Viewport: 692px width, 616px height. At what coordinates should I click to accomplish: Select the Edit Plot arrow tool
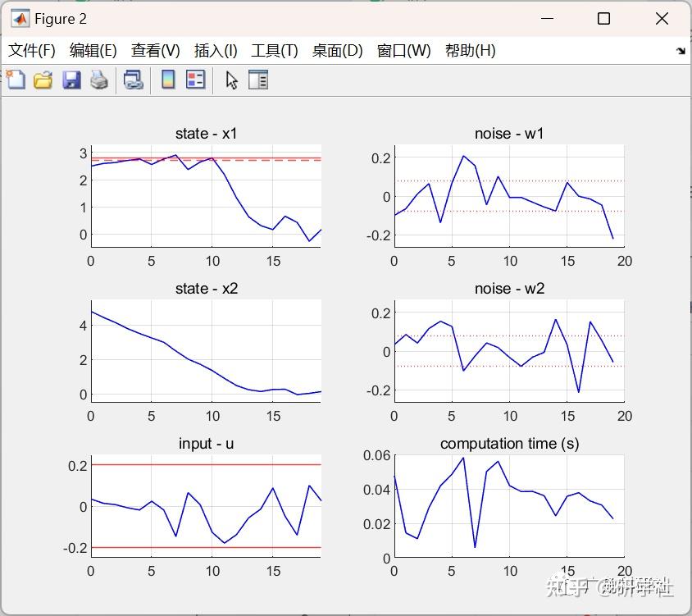tap(230, 80)
